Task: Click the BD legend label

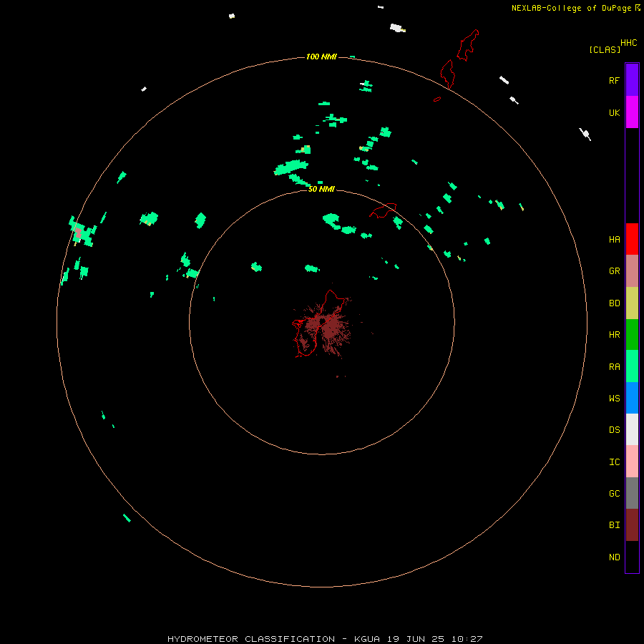Action: click(614, 303)
